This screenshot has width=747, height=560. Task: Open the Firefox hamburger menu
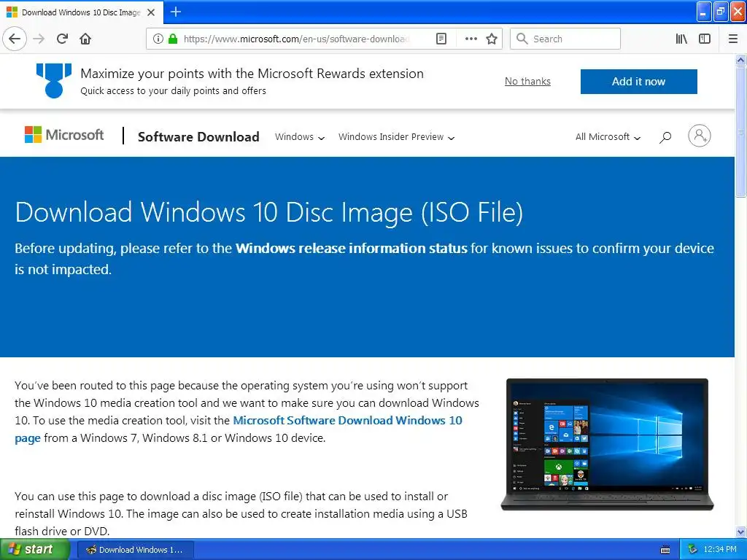733,39
